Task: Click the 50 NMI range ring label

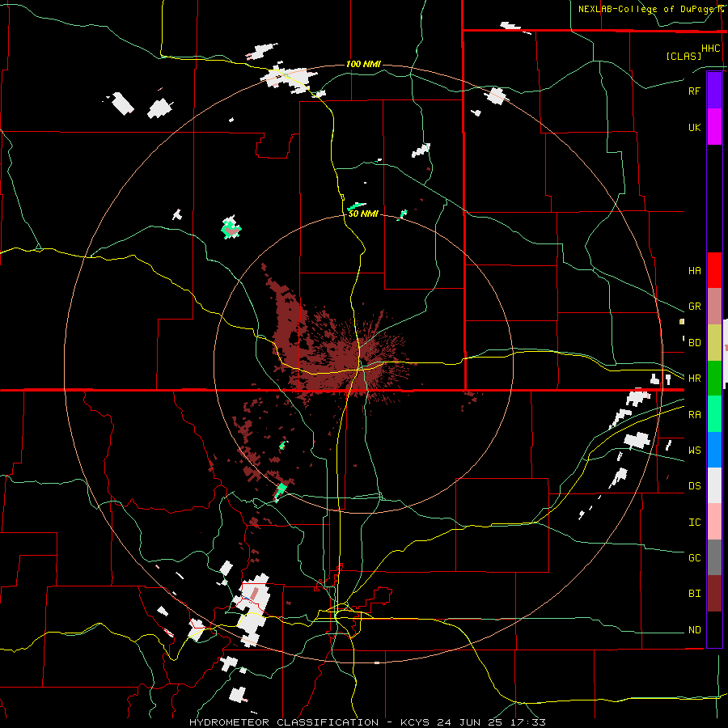Action: (x=363, y=214)
